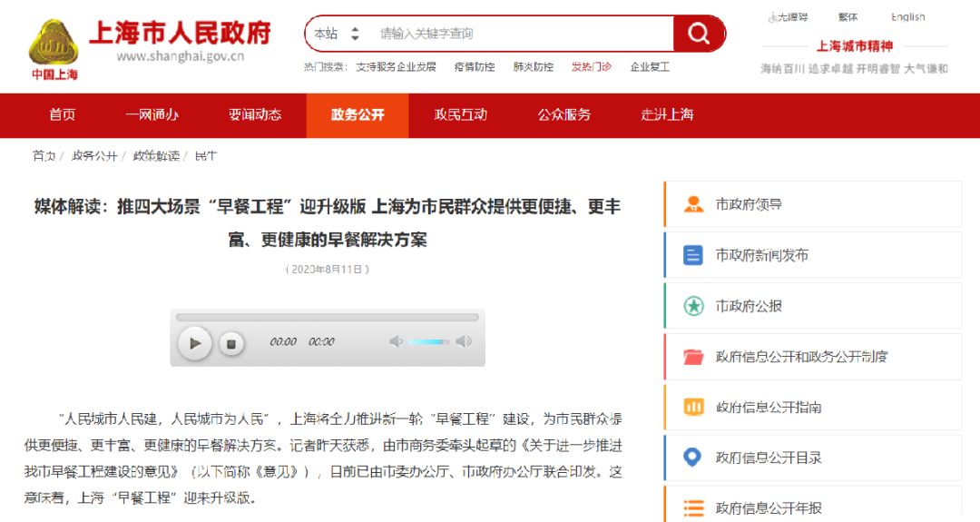Click the volume down speaker icon
980x522 pixels.
tap(396, 341)
